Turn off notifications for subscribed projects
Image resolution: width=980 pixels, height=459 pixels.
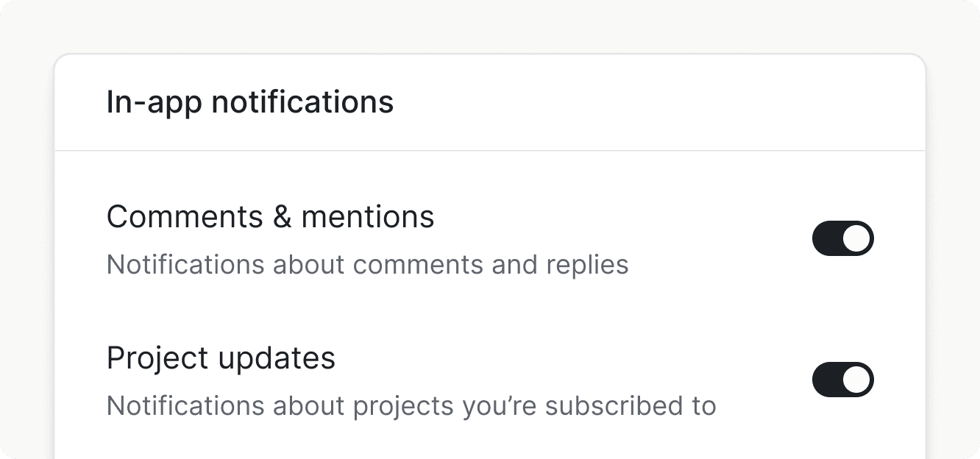pyautogui.click(x=842, y=380)
